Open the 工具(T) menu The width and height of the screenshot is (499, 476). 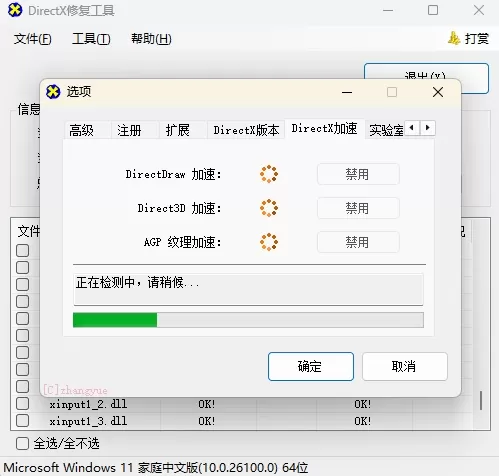coord(91,39)
